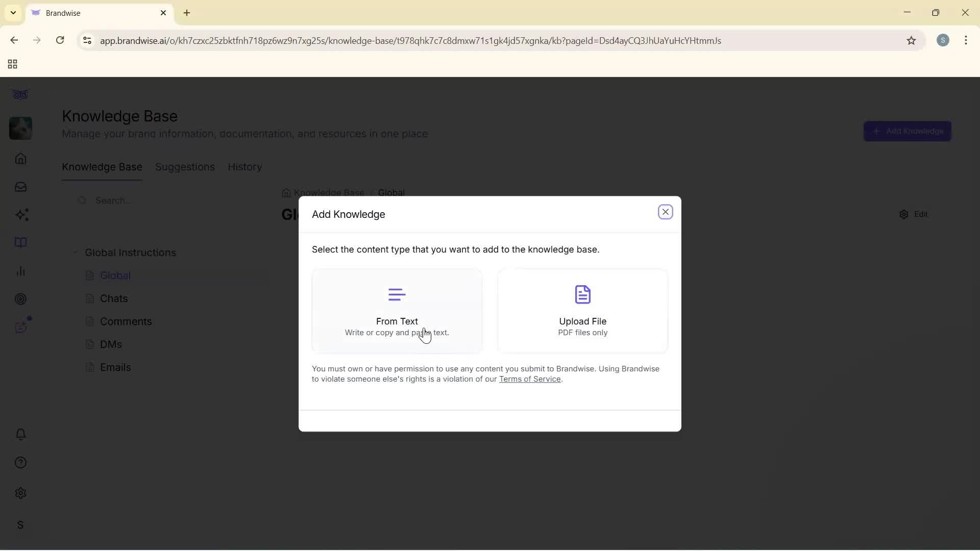The image size is (980, 551).
Task: Open the Terms of Service link
Action: (529, 379)
